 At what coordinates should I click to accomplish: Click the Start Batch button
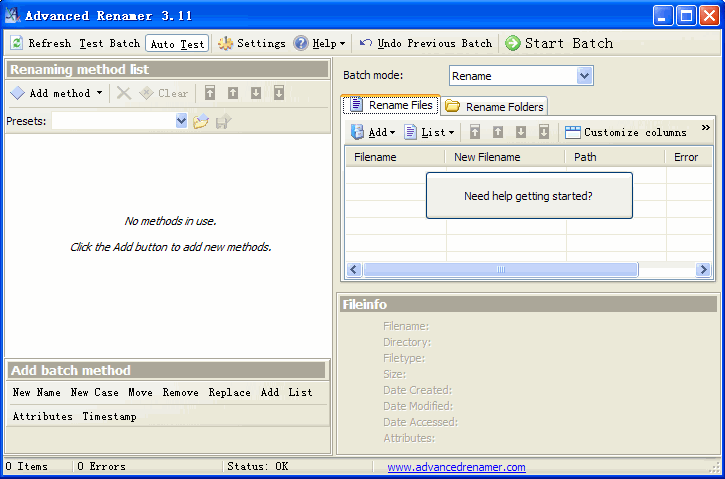[559, 43]
